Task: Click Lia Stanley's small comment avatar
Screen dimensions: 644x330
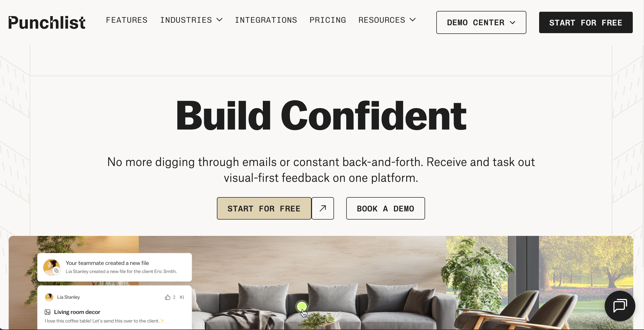Action: point(49,297)
